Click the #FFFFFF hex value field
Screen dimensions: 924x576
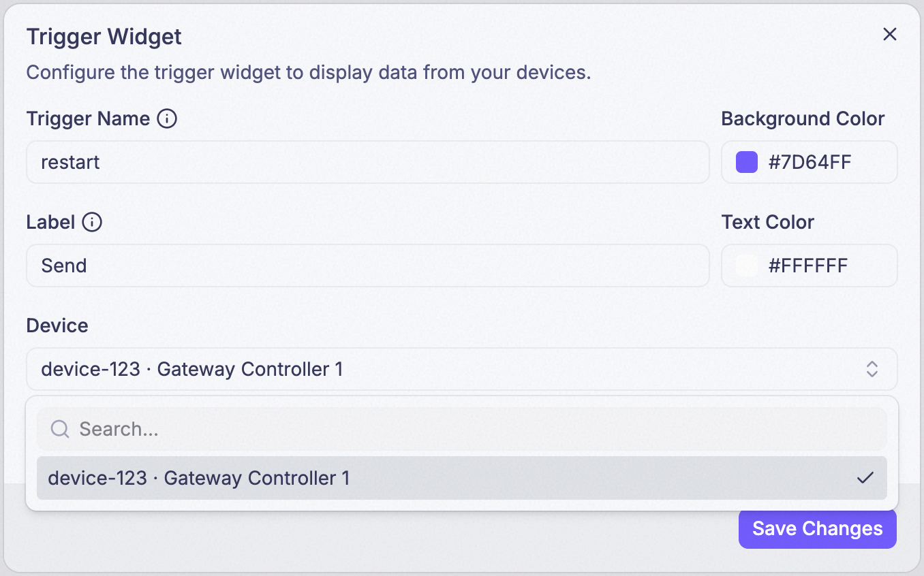[x=810, y=266]
